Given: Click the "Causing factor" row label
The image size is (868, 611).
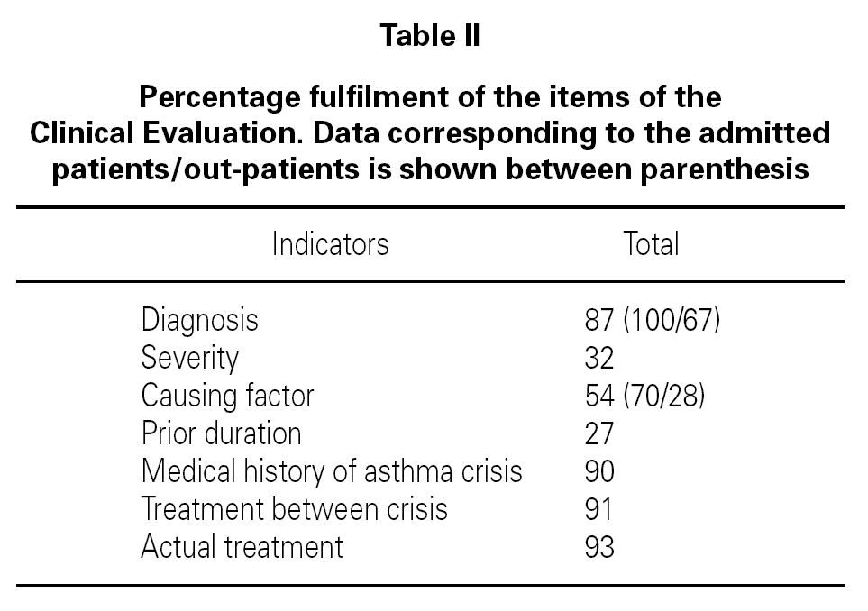Looking at the screenshot, I should pos(227,396).
